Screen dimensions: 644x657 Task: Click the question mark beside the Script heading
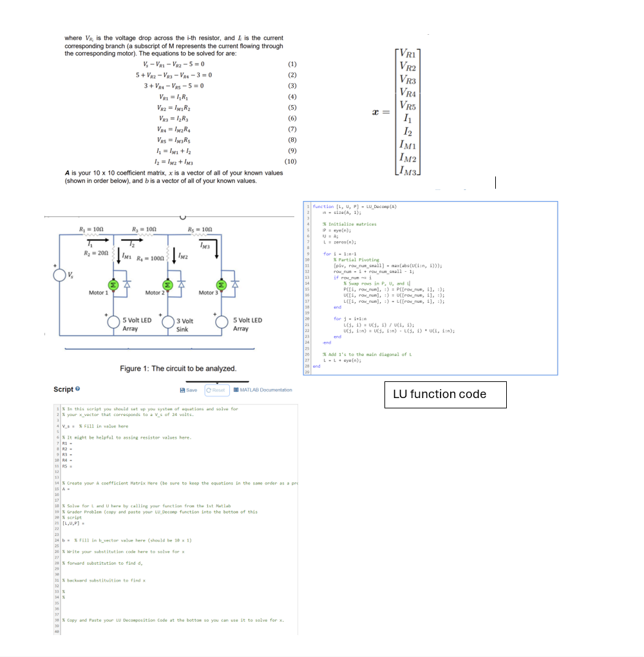click(79, 389)
